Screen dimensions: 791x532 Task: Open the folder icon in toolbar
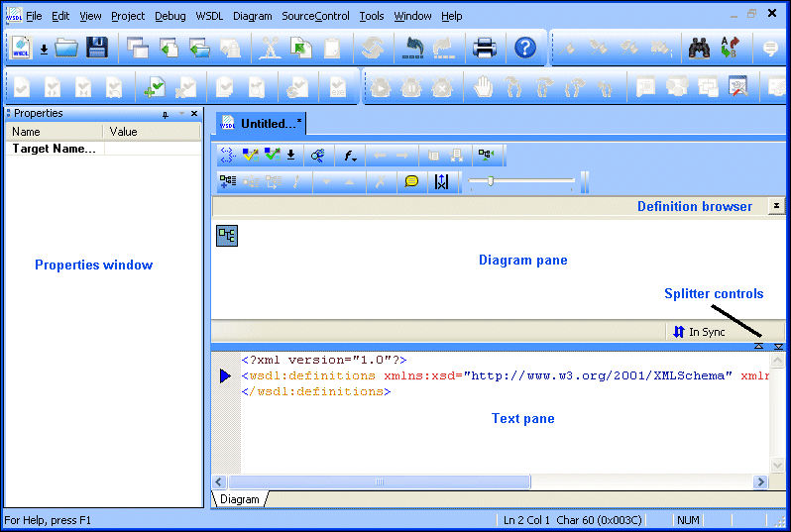coord(66,48)
